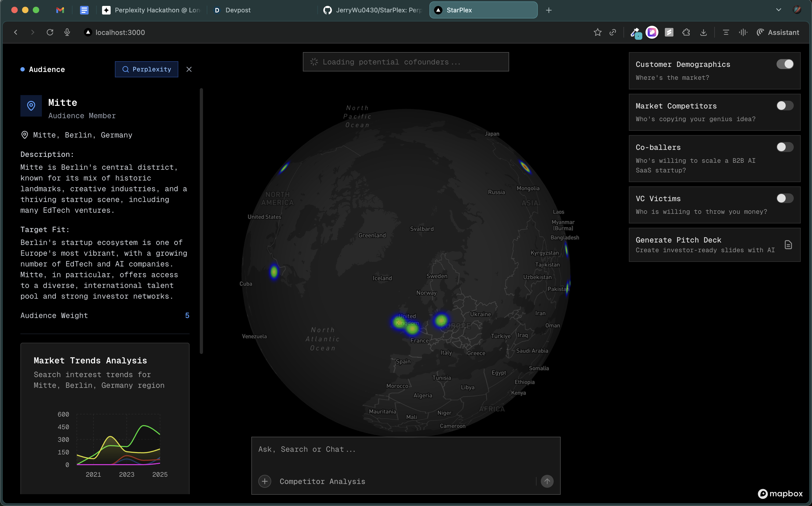This screenshot has height=506, width=812.
Task: Expand the tab list chevron
Action: pos(778,10)
